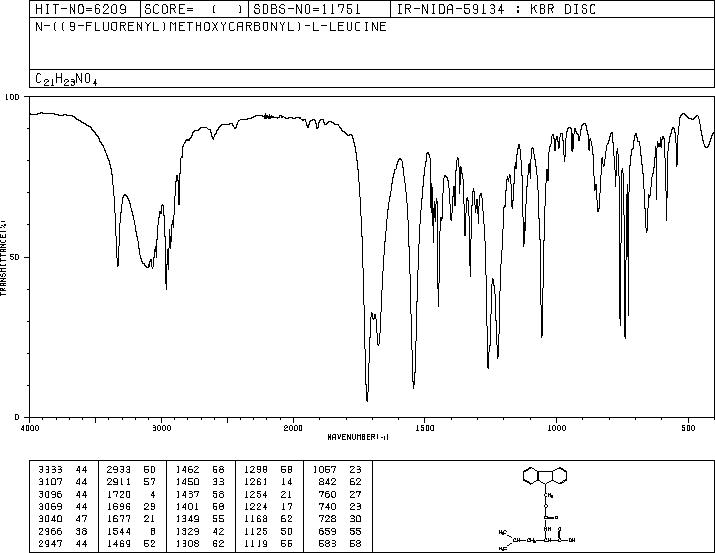Click the 4000 tick label on x-axis
Screen dimensions: 715x553
click(29, 428)
